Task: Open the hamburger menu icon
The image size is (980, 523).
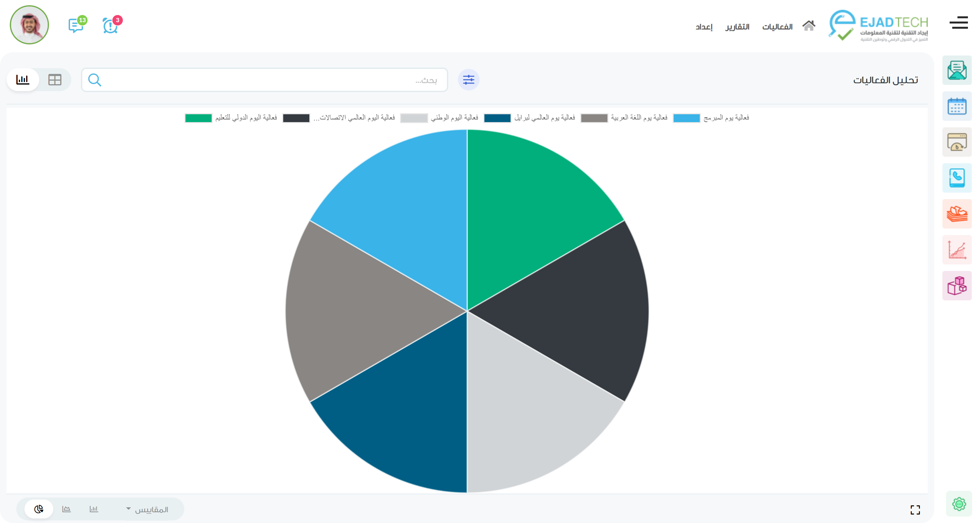Action: pos(958,23)
